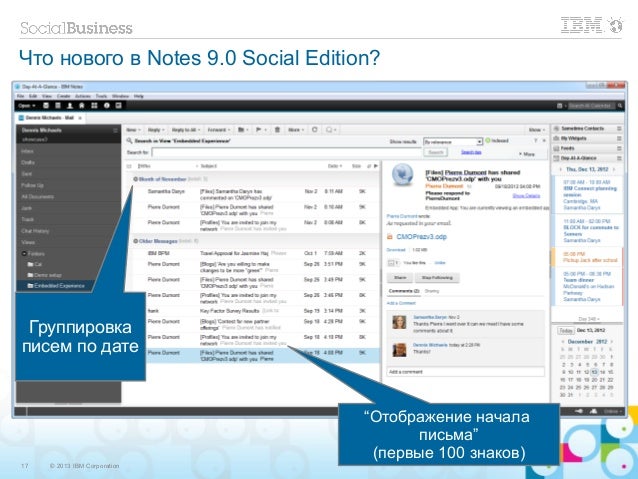Click the magnifier icon beside Search All Calendar
The image size is (638, 479).
pyautogui.click(x=620, y=106)
